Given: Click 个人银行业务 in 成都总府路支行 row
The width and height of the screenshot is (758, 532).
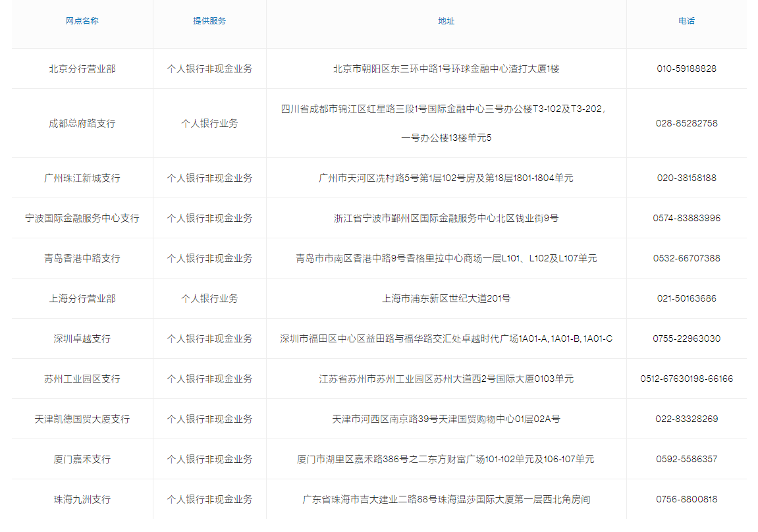Looking at the screenshot, I should pyautogui.click(x=209, y=123).
